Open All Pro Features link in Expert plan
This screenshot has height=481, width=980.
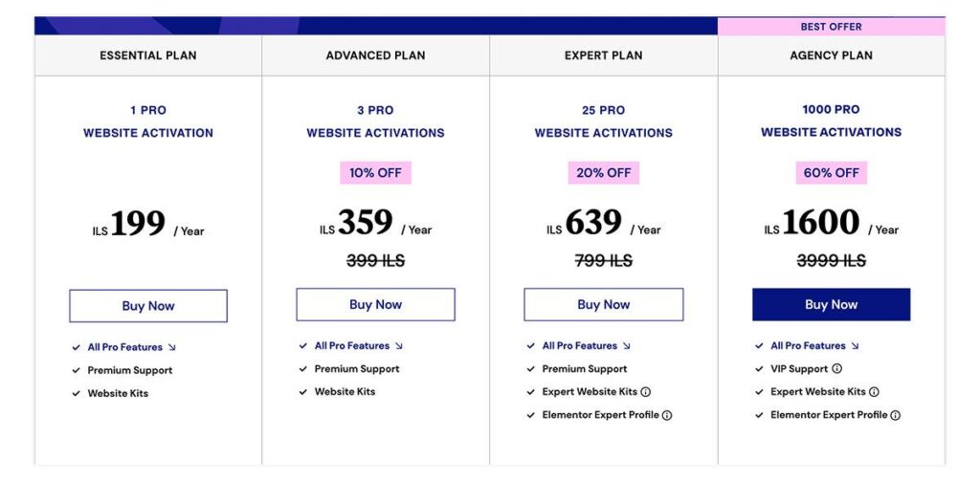click(579, 346)
